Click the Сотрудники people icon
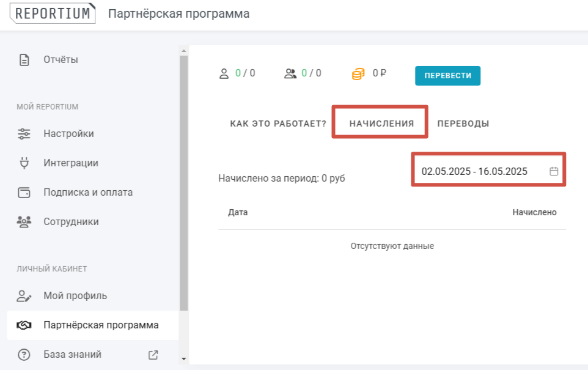Viewport: 588px width, 370px height. [x=24, y=222]
